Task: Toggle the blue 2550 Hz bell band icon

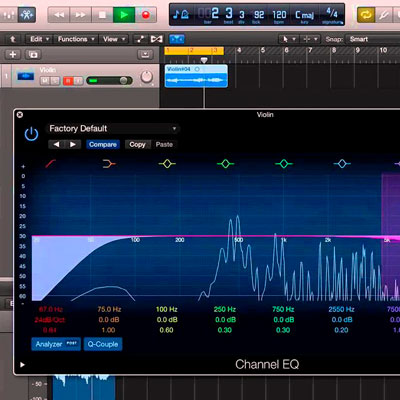Action: pos(342,164)
